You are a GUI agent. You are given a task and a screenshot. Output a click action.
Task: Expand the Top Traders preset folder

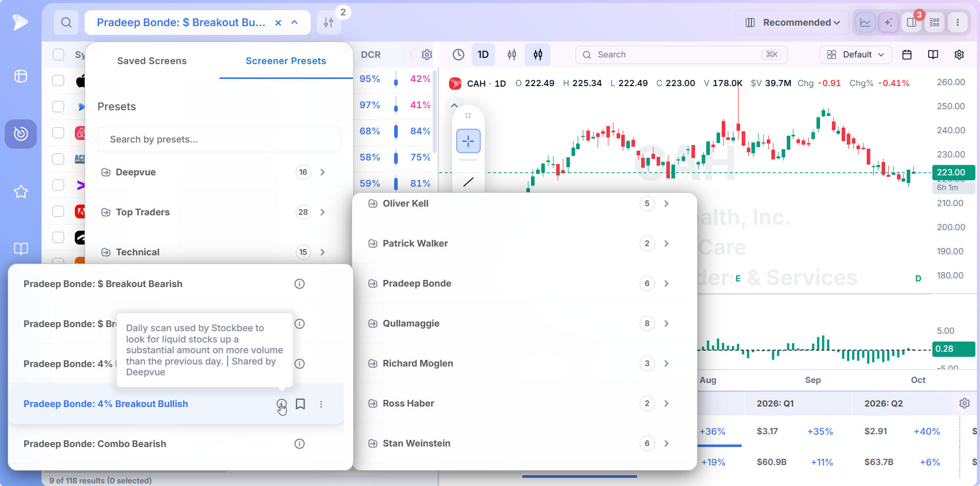click(322, 212)
